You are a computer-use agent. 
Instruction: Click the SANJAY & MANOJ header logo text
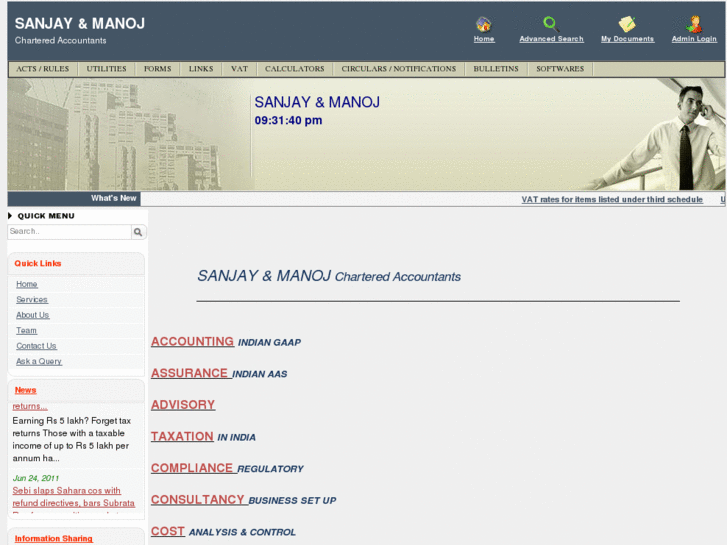[x=80, y=24]
